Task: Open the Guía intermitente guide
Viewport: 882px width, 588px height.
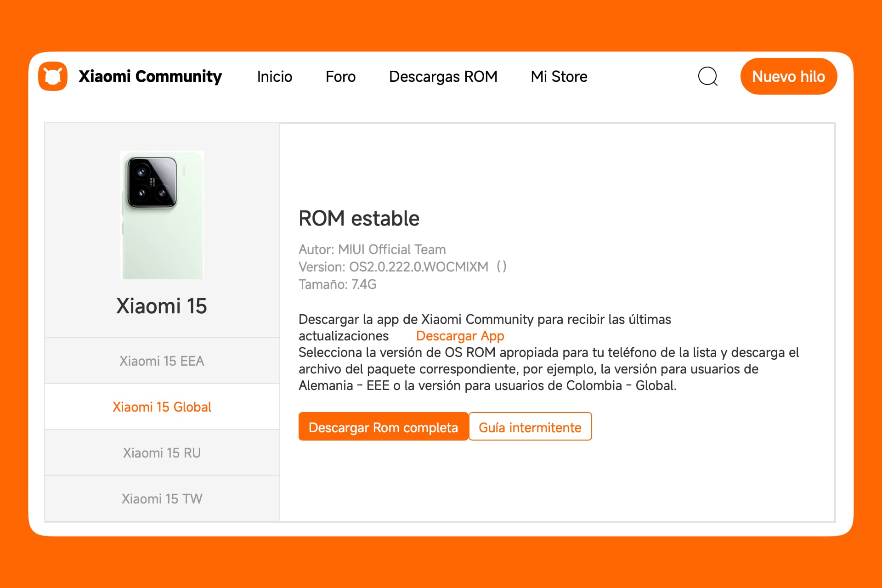Action: 530,427
